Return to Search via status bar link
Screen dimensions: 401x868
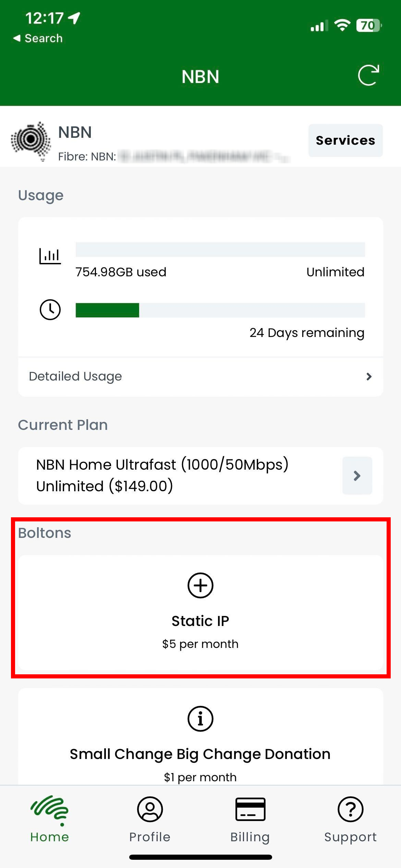(38, 38)
